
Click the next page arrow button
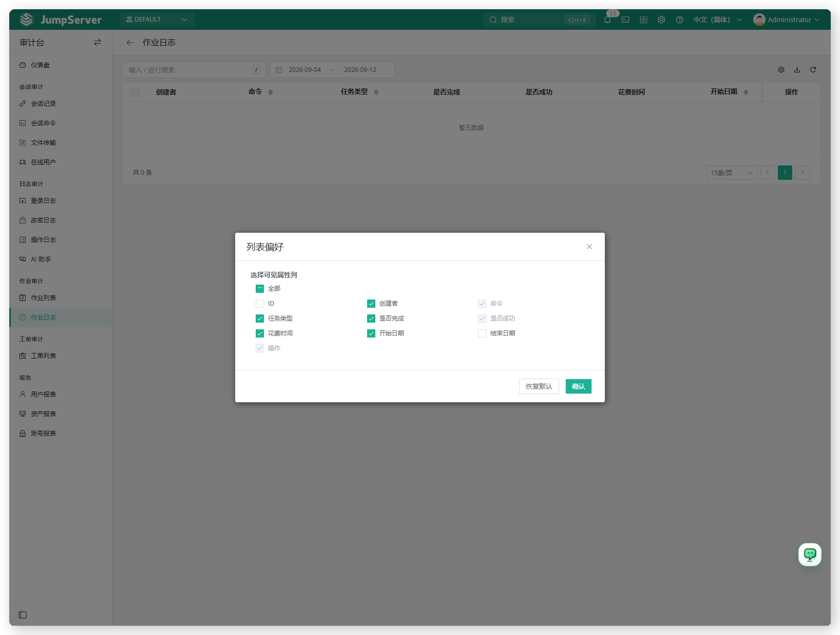803,173
